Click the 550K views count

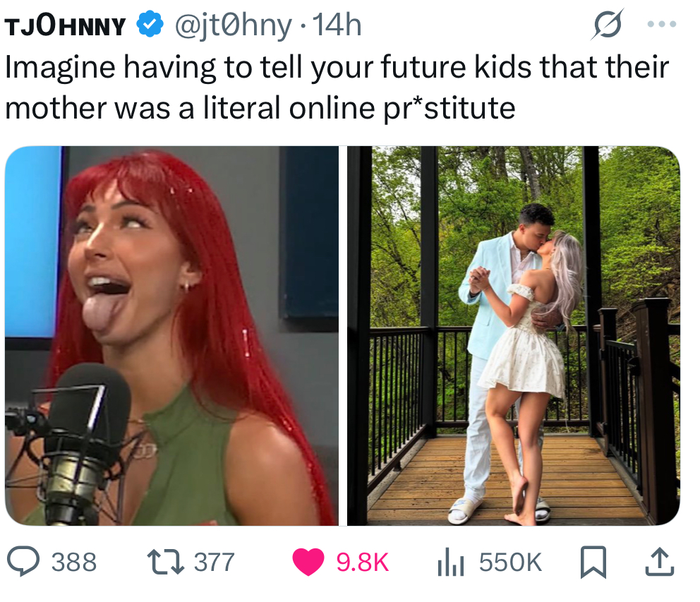click(x=510, y=562)
